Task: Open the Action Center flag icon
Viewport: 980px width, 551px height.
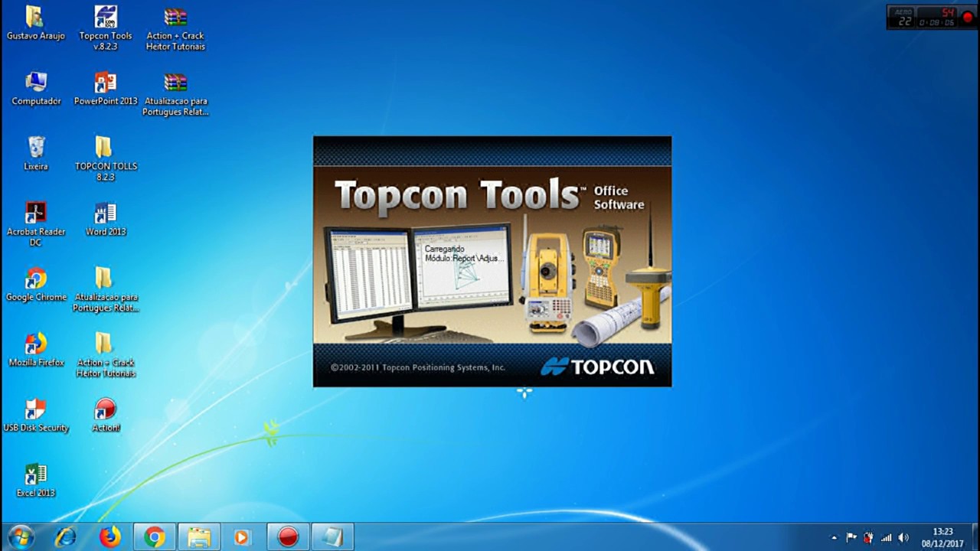Action: (x=851, y=538)
